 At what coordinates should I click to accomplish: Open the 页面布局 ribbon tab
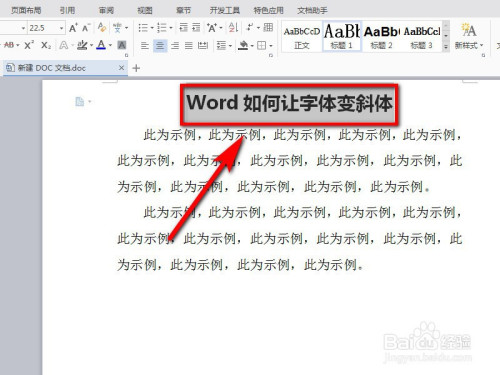(26, 11)
